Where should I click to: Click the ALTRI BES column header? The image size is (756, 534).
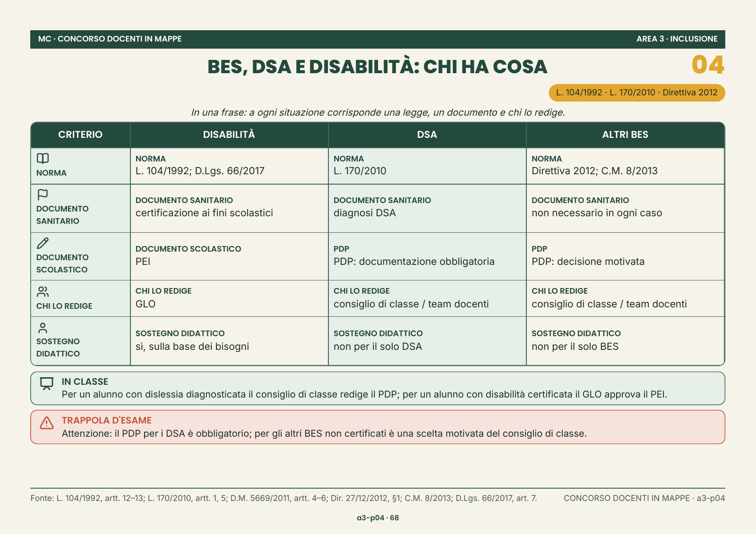(625, 135)
